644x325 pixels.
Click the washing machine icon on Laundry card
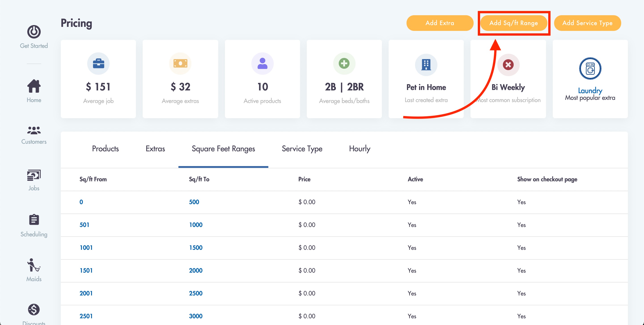click(x=590, y=68)
